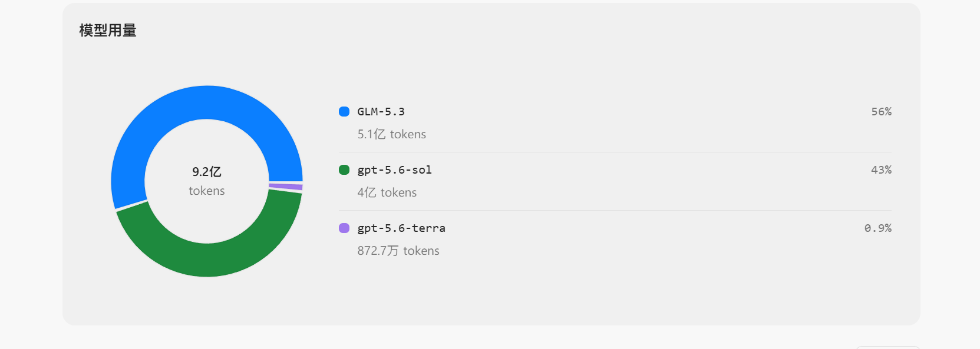Click the gpt-5.6-sol model name
The height and width of the screenshot is (349, 980).
point(394,169)
